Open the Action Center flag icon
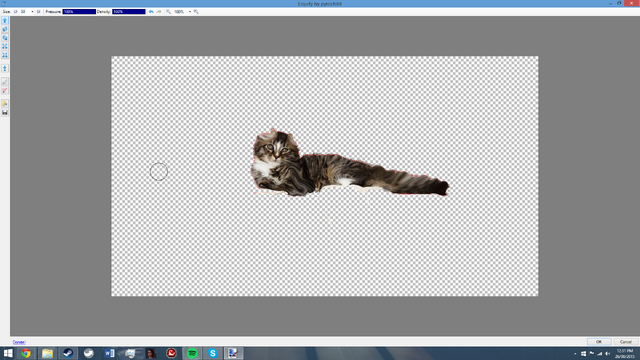The image size is (640, 360). coord(592,353)
